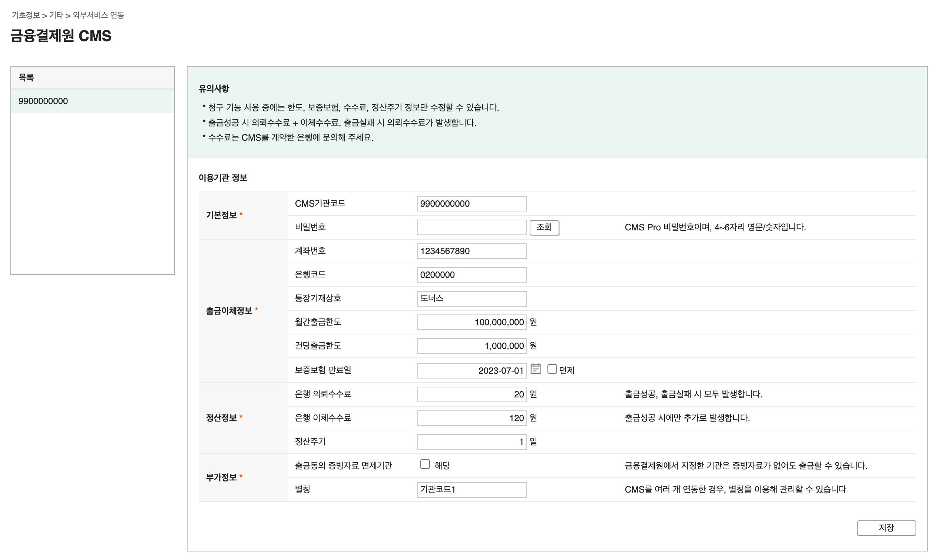The height and width of the screenshot is (560, 937).
Task: Open the calendar for 보증보험 만료일
Action: coord(536,369)
